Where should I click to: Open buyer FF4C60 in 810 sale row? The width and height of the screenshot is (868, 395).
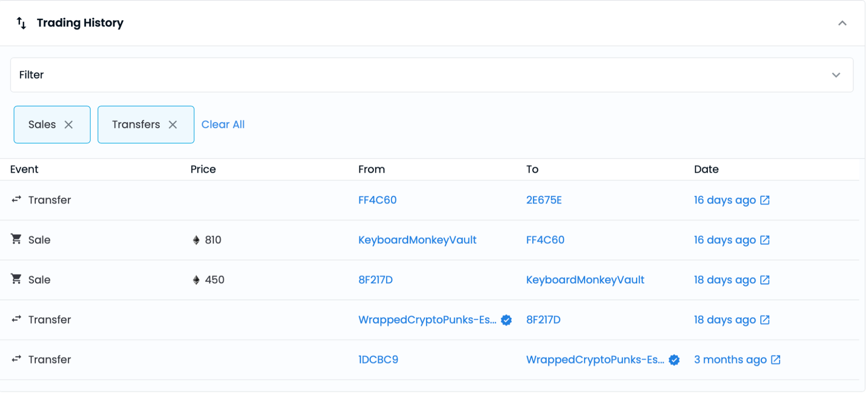click(545, 240)
